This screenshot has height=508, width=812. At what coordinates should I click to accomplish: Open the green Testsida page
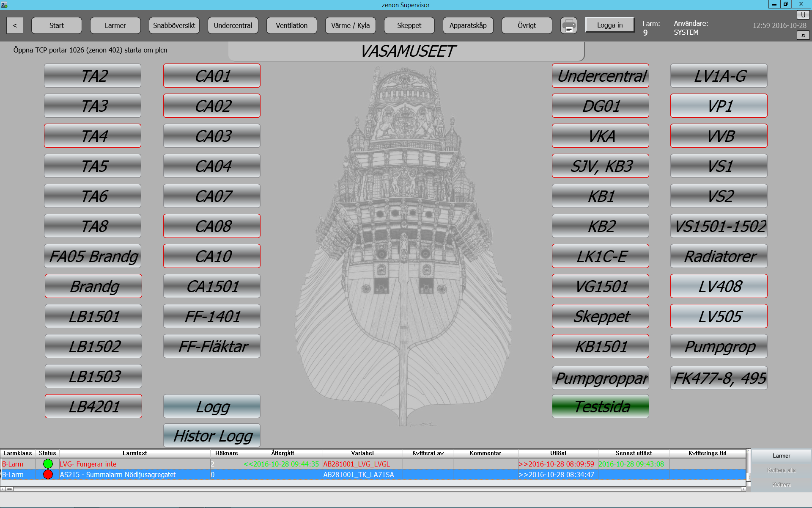[x=600, y=406]
